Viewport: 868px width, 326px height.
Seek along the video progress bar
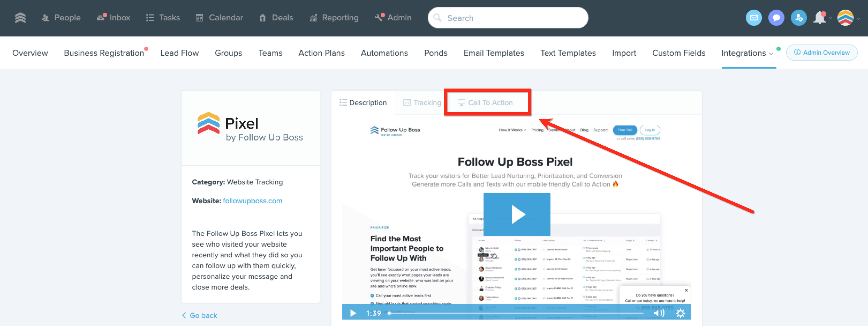[x=516, y=313]
